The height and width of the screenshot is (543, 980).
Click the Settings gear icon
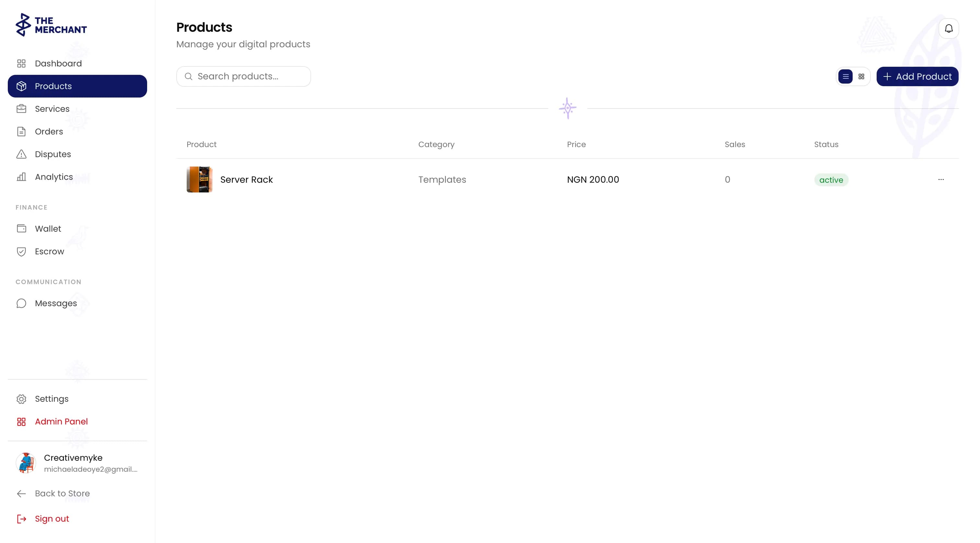pyautogui.click(x=21, y=399)
